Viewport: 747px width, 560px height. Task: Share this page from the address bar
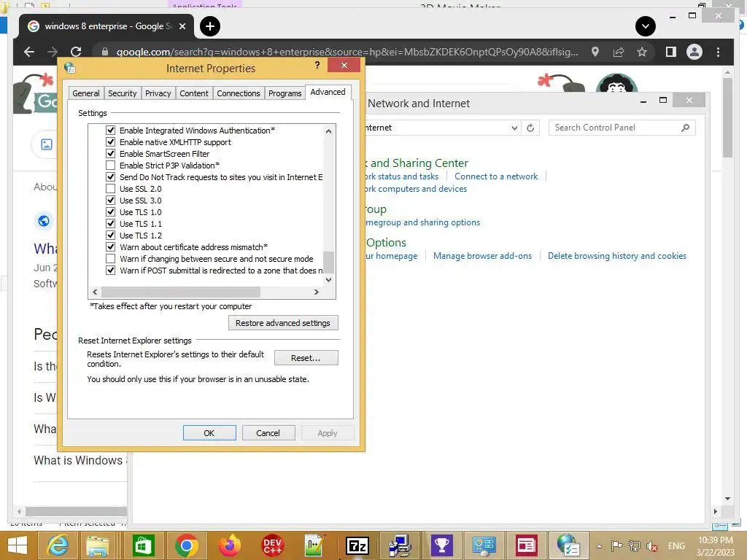(x=619, y=52)
